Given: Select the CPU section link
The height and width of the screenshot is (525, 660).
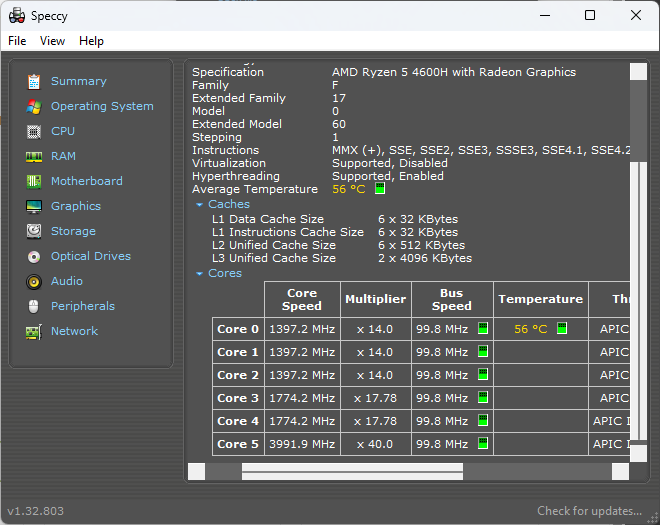Looking at the screenshot, I should pyautogui.click(x=63, y=131).
